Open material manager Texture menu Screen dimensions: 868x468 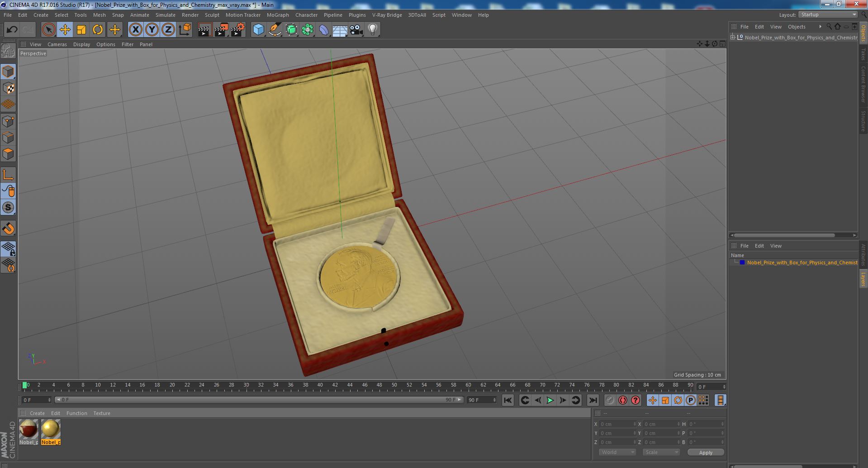pos(102,413)
